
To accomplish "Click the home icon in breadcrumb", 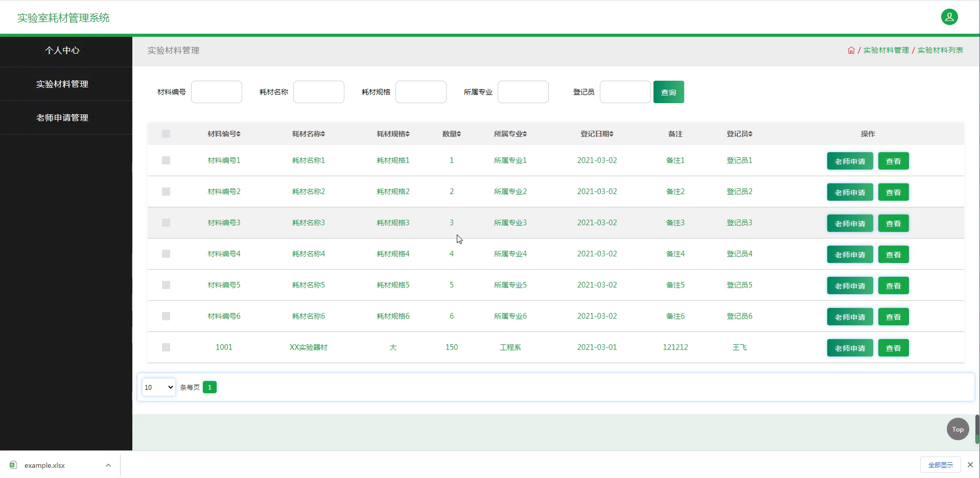I will (851, 50).
